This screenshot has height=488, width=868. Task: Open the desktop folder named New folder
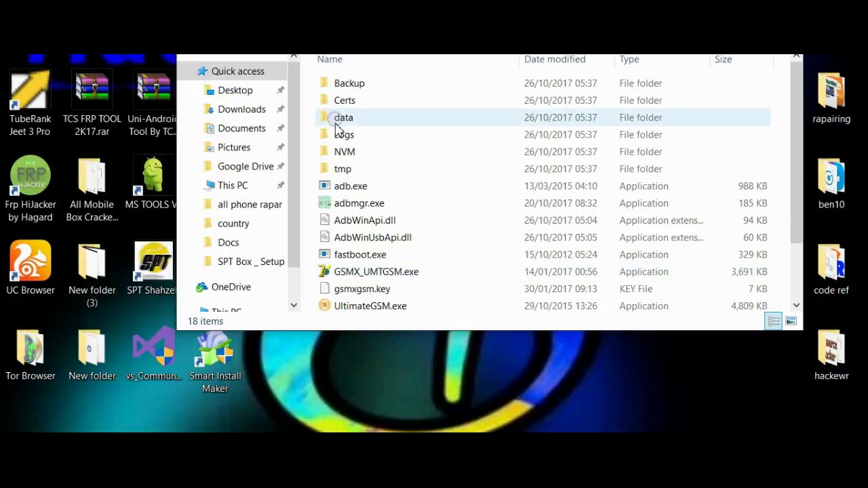tap(92, 355)
